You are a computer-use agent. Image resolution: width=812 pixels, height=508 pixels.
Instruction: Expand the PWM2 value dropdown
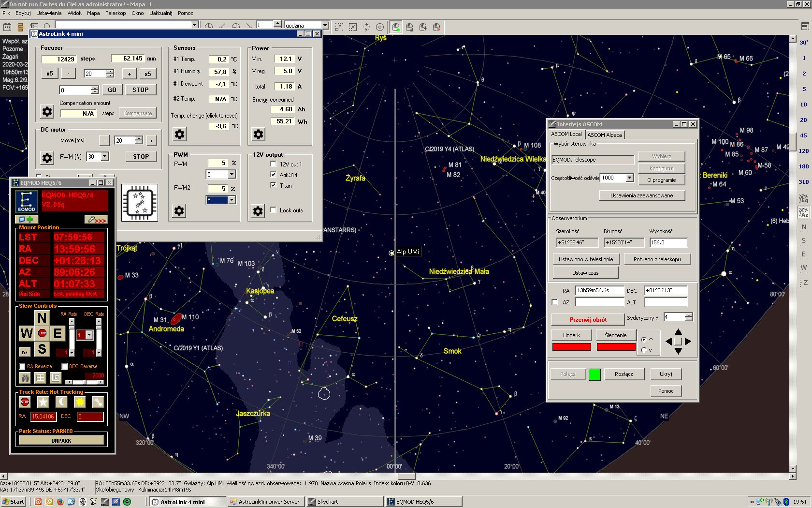(x=232, y=200)
